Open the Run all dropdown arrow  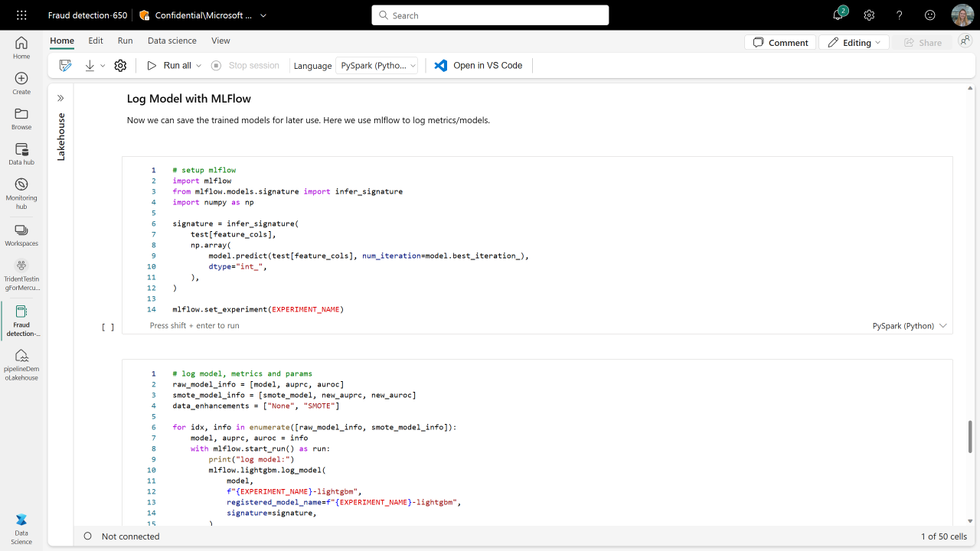pyautogui.click(x=199, y=66)
